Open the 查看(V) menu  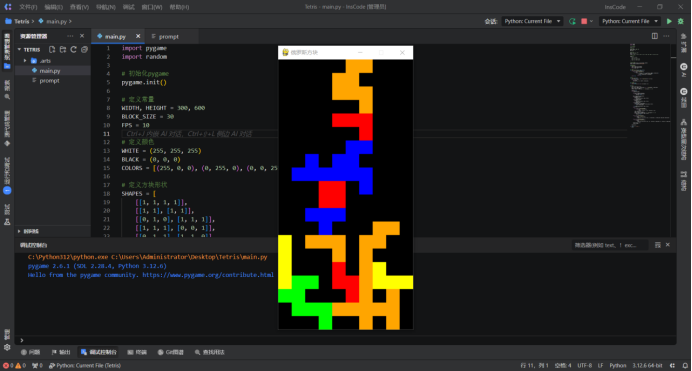tap(79, 7)
